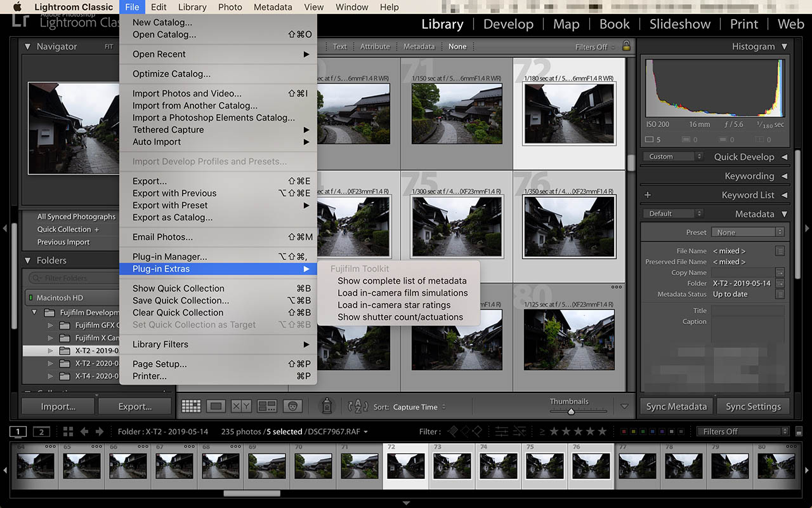Image resolution: width=812 pixels, height=508 pixels.
Task: Expand the Keywording panel
Action: point(785,176)
